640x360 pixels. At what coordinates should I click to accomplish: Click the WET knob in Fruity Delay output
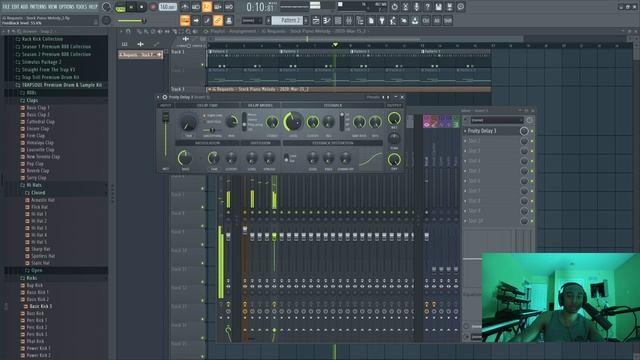point(394,119)
